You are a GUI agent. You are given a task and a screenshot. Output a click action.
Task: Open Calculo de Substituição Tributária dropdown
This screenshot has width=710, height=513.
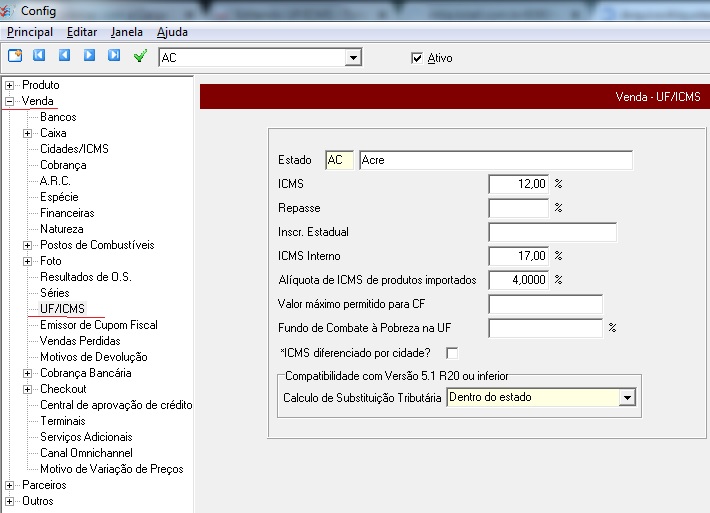[x=627, y=398]
